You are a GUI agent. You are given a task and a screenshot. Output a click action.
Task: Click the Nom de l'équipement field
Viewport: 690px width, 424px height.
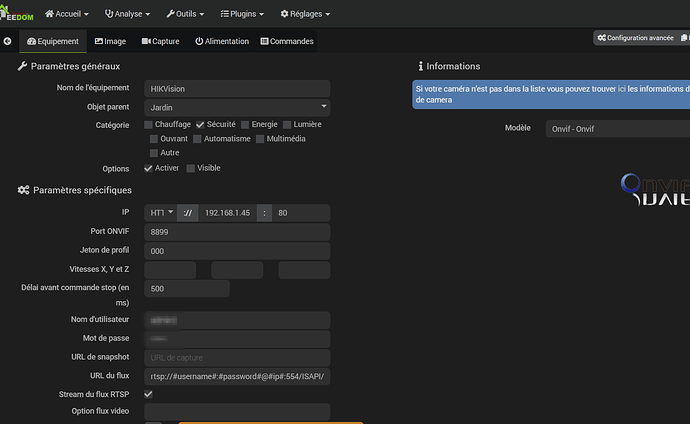[237, 89]
